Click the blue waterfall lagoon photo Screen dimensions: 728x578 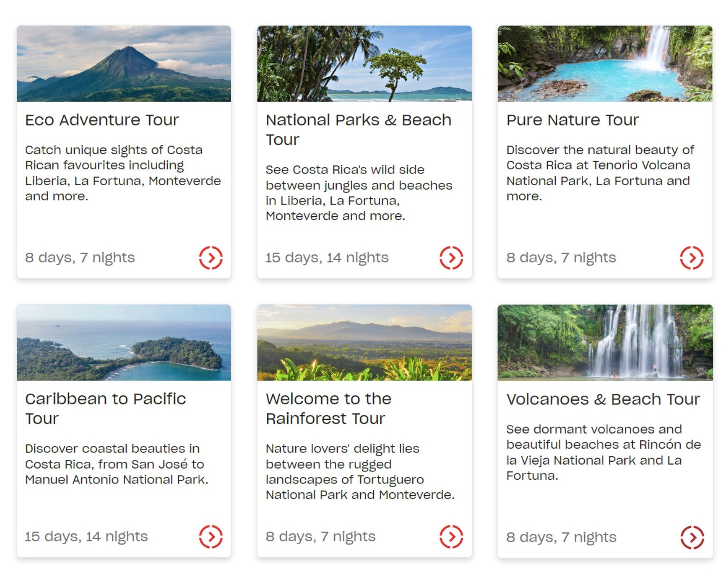pos(605,64)
